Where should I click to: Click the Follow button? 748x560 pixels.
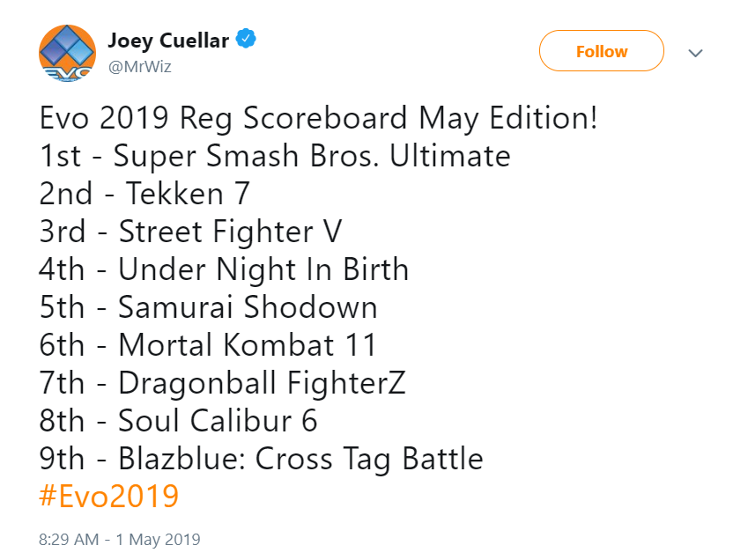(x=600, y=51)
